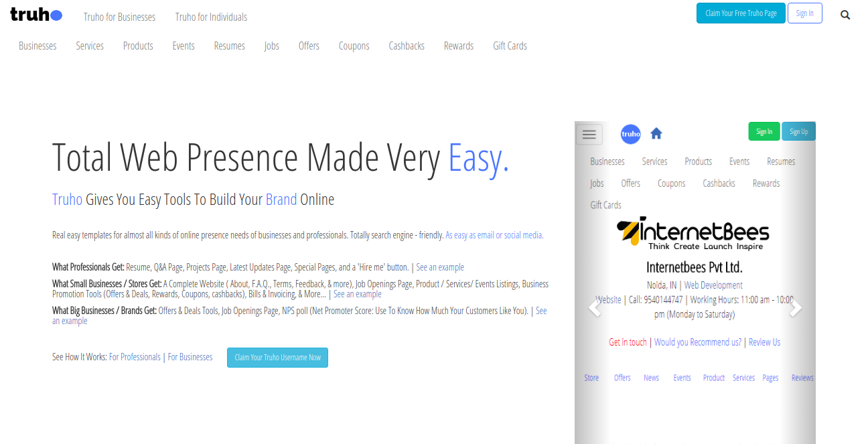Image resolution: width=868 pixels, height=444 pixels.
Task: Open the search magnifier icon
Action: coord(845,15)
